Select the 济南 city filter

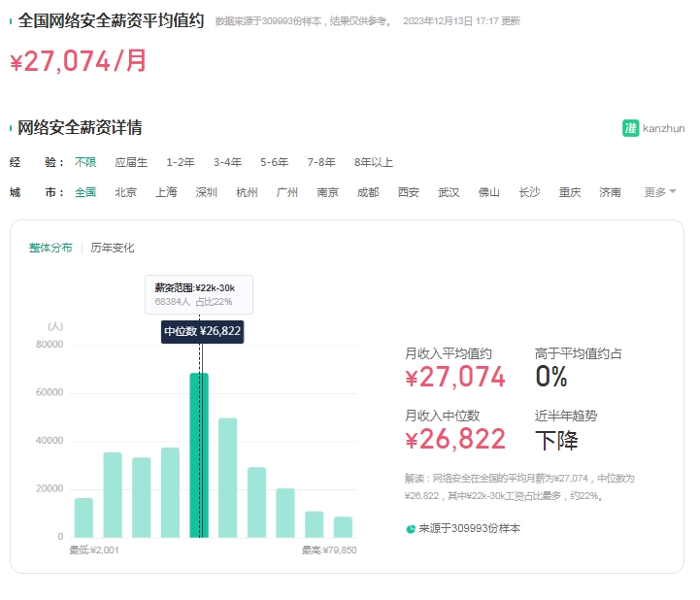point(611,192)
